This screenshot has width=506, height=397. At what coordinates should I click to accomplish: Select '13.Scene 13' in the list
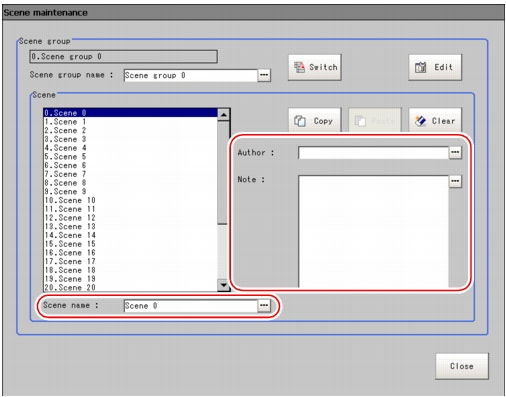pos(130,226)
